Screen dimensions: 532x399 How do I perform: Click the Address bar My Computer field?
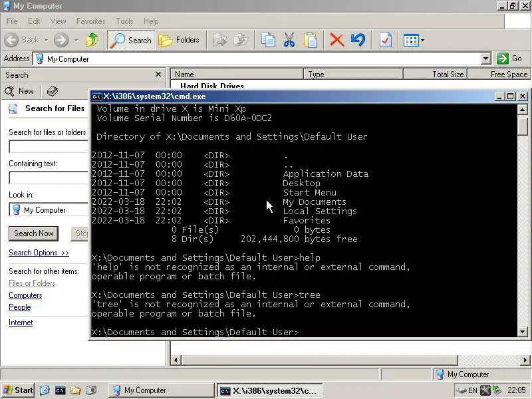[257, 59]
